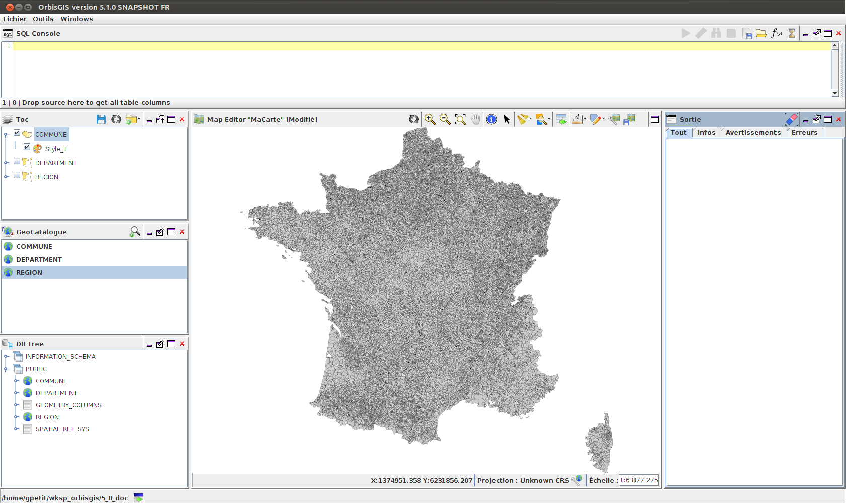The image size is (846, 504).
Task: Select DEPARTMENT in the GeoCatalogue list
Action: pos(39,259)
